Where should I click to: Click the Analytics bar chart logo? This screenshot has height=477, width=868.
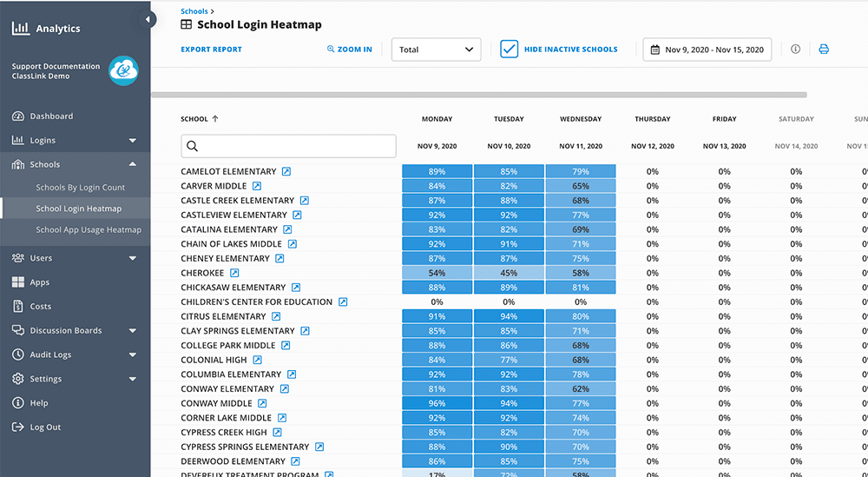(x=21, y=29)
